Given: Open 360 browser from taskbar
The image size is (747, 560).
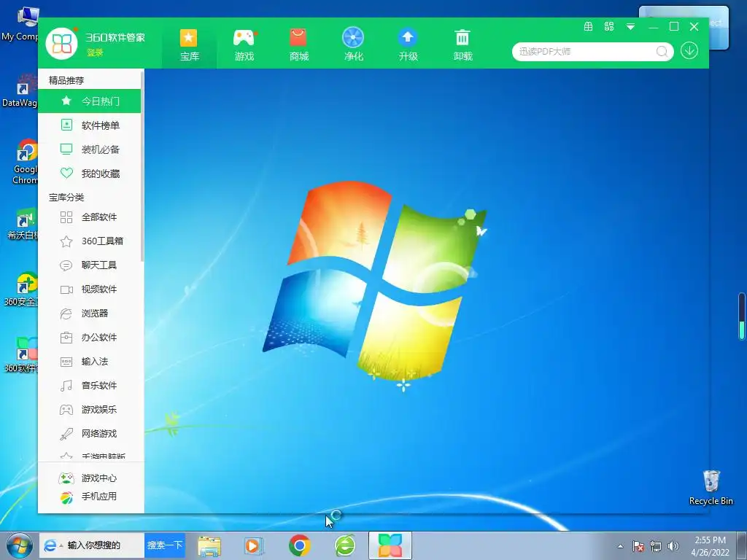Looking at the screenshot, I should click(344, 545).
